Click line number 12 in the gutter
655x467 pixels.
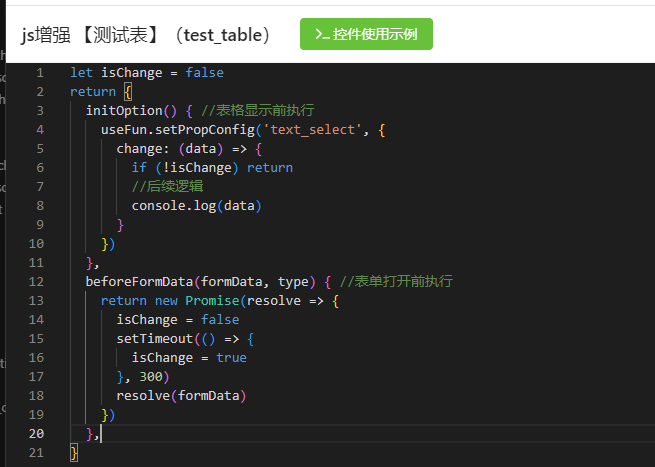click(x=36, y=282)
